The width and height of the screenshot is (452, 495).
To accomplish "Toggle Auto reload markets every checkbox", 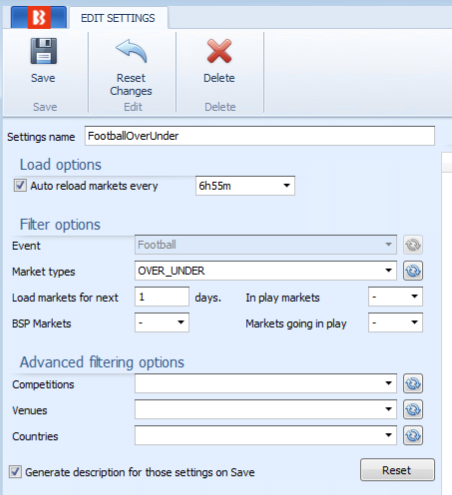I will (20, 185).
